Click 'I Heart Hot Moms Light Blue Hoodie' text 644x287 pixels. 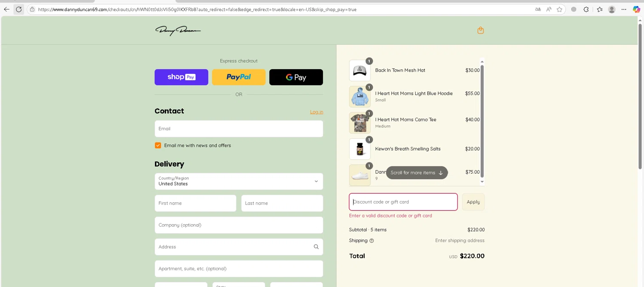[414, 93]
